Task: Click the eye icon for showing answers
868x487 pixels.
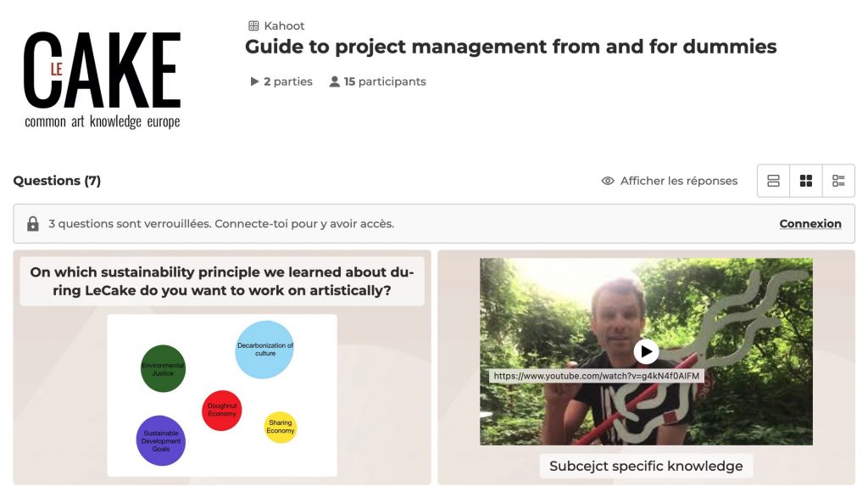Action: 608,181
